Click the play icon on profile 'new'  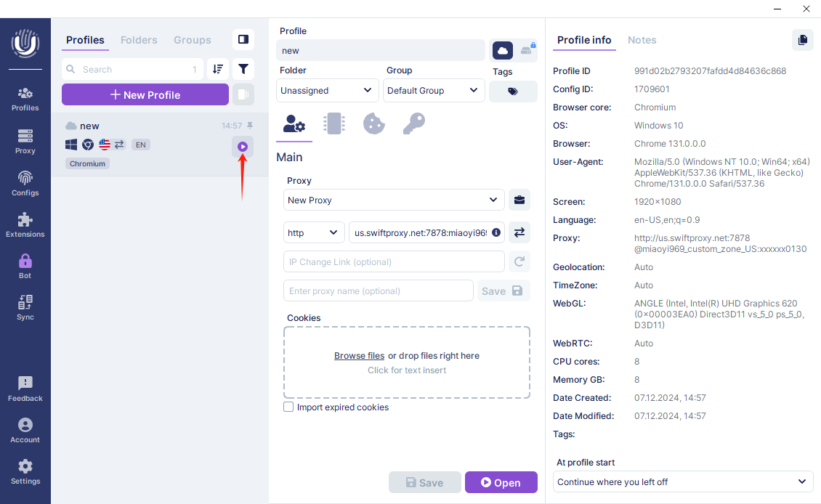[243, 147]
